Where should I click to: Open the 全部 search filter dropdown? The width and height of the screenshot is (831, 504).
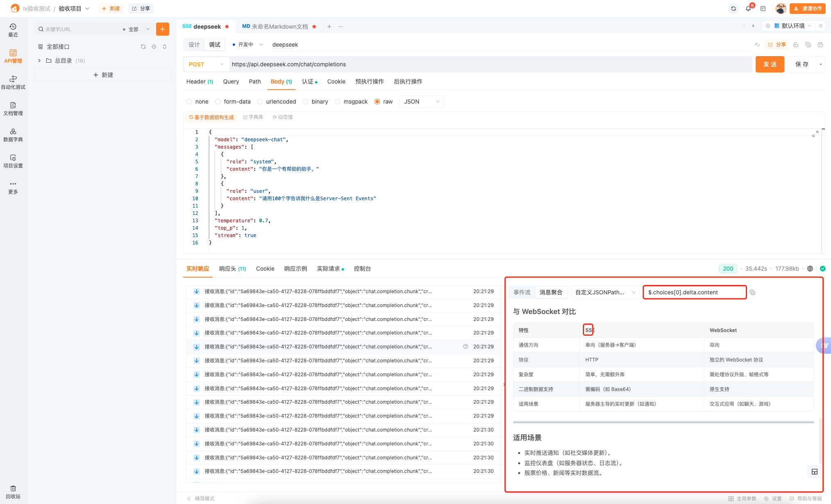coord(136,29)
